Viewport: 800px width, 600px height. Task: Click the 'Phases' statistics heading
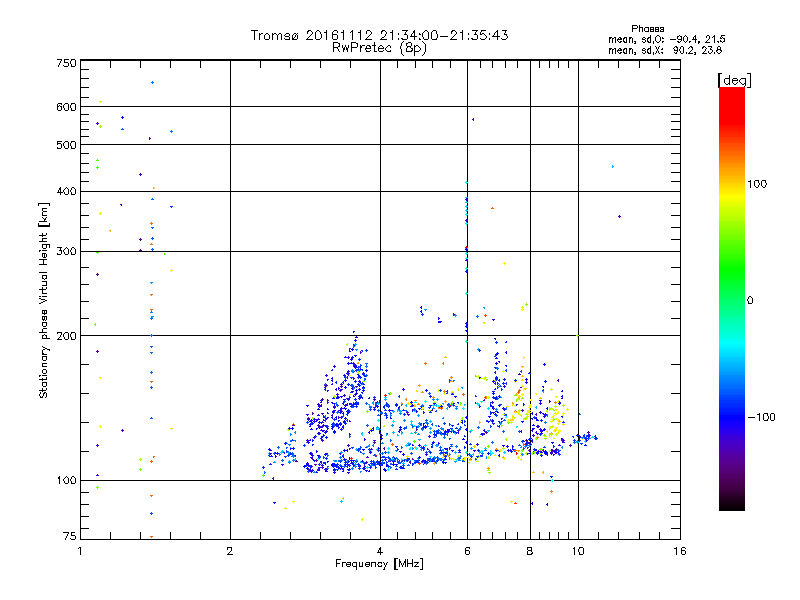coord(647,29)
